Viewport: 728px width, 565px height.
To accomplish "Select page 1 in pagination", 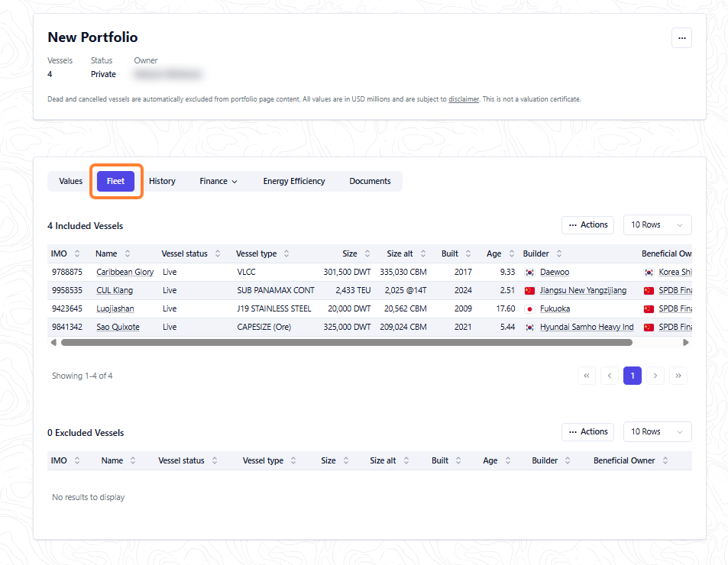I will click(x=633, y=376).
